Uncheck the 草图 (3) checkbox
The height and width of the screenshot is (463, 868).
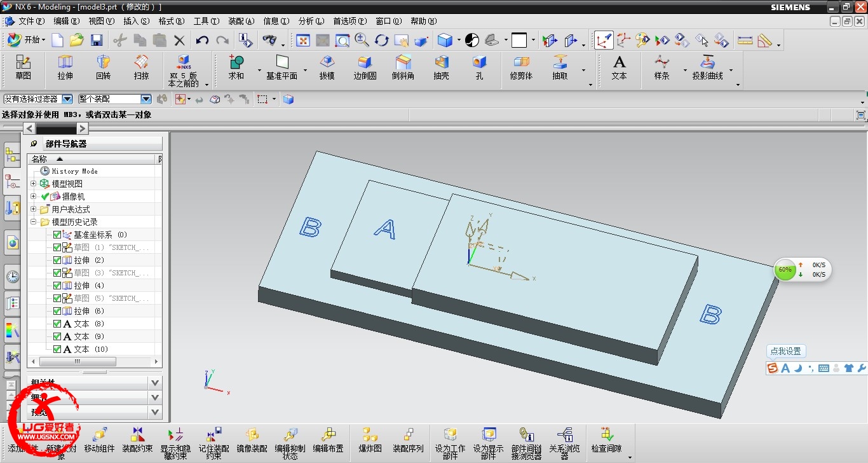pyautogui.click(x=57, y=273)
